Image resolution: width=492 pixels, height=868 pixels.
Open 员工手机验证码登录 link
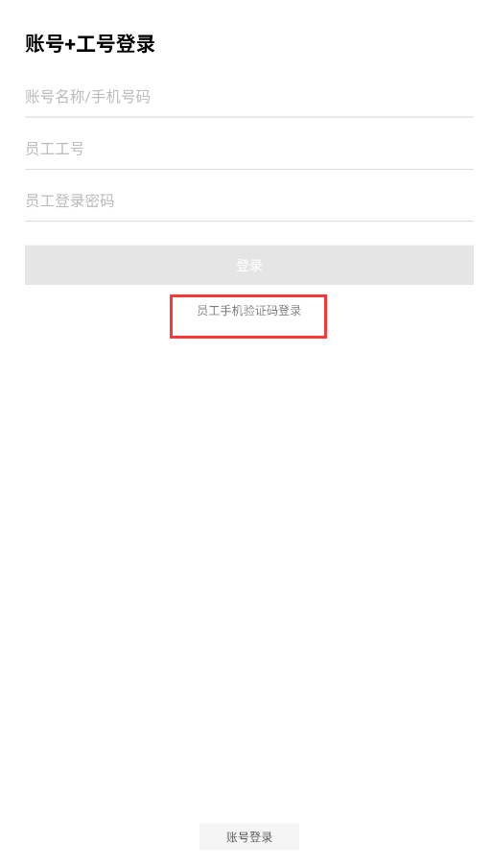(249, 311)
